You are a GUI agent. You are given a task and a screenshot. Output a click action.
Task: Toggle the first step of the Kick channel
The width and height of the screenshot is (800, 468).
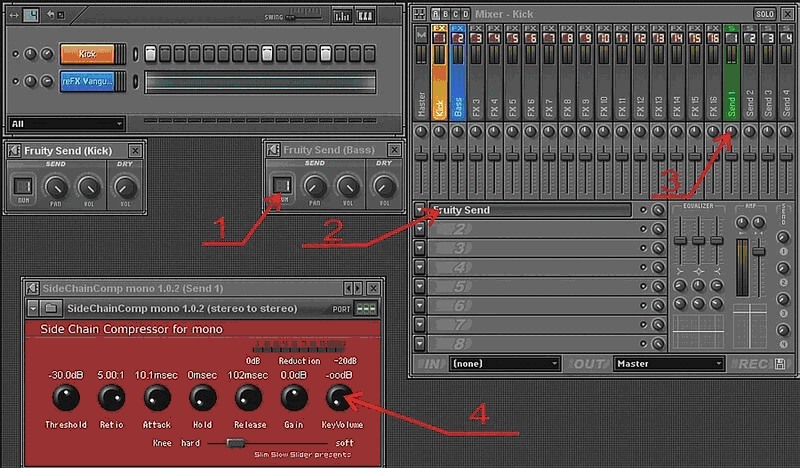pos(151,53)
